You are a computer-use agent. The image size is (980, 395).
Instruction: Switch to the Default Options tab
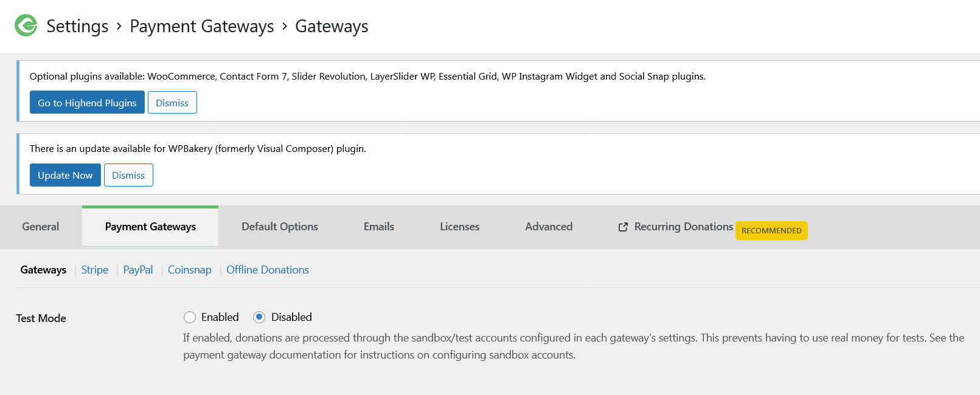click(x=280, y=227)
